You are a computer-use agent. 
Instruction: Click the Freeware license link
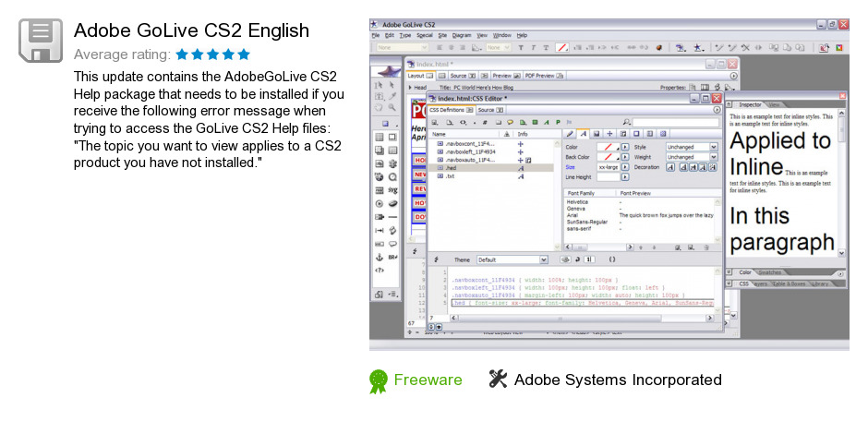(x=428, y=380)
